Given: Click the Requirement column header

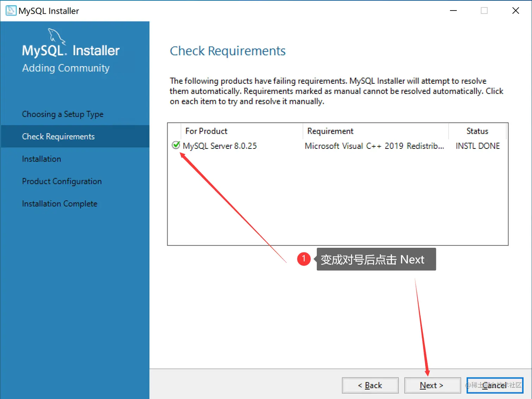Looking at the screenshot, I should pyautogui.click(x=375, y=131).
